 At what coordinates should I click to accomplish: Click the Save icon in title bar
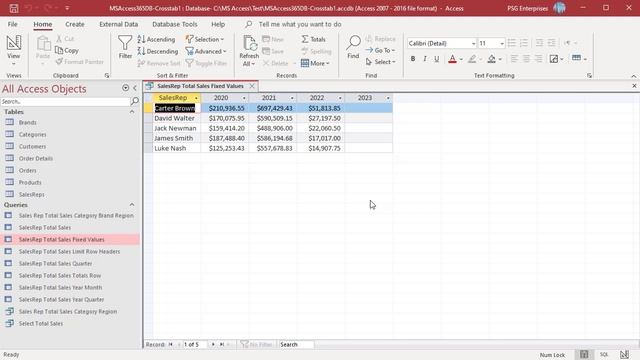[13, 8]
